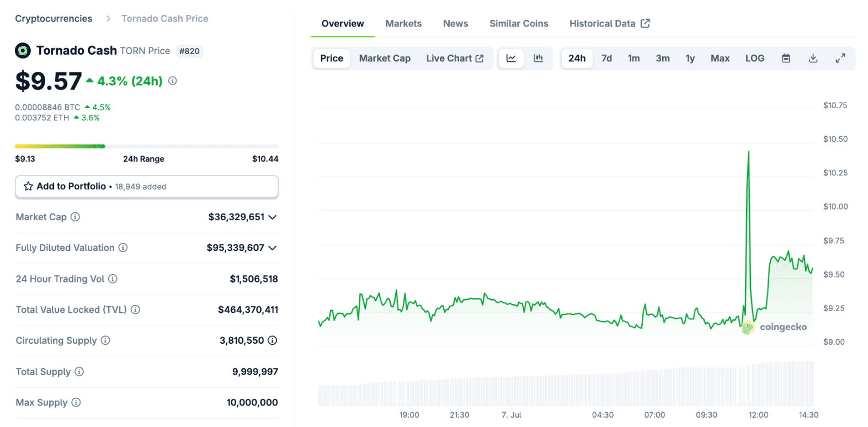This screenshot has height=427, width=868.
Task: Click the $464,370,411 TVL value
Action: pos(248,309)
